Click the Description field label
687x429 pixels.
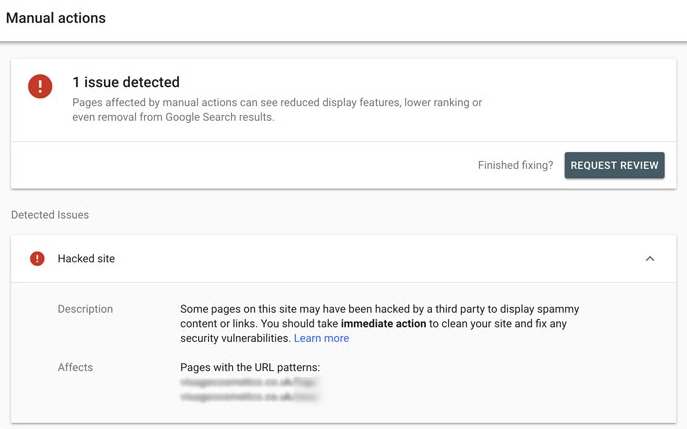pos(85,309)
